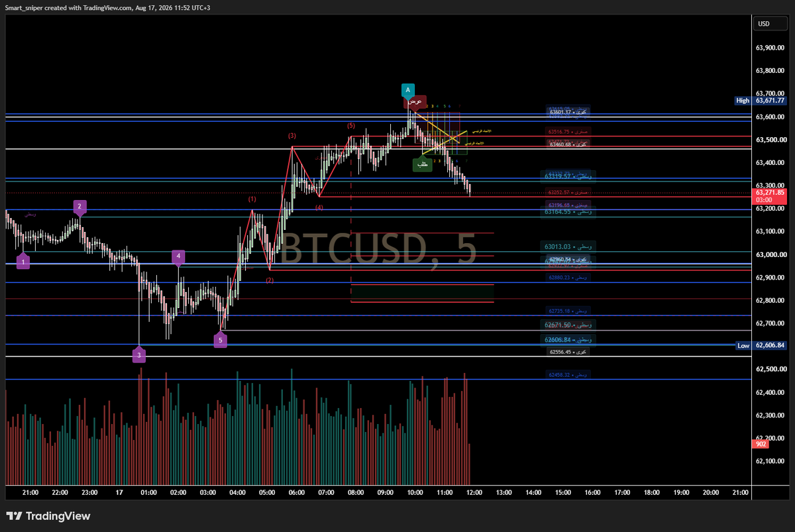Click the purple wave marker labeled 1
Viewport: 795px width, 532px height.
(x=23, y=262)
